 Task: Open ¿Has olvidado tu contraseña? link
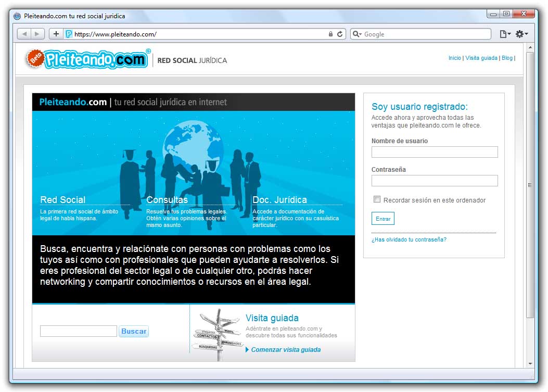pos(409,239)
